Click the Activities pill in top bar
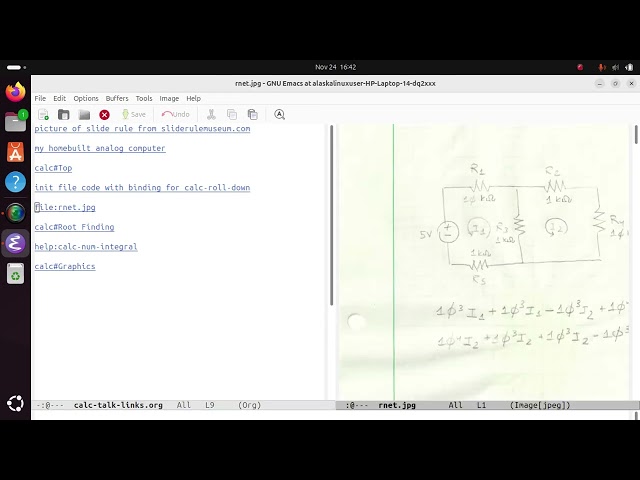Image resolution: width=640 pixels, height=480 pixels. 16,67
